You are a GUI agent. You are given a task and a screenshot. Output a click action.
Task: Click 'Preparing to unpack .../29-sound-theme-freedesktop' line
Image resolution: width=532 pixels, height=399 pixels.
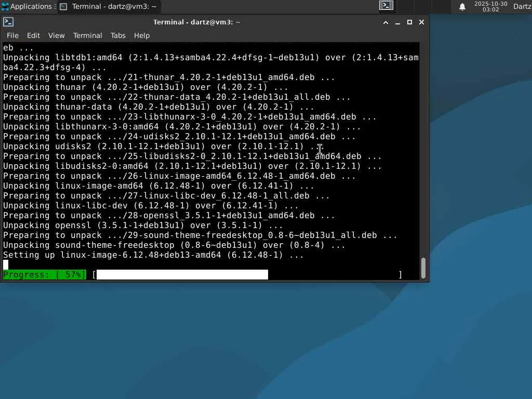click(x=200, y=235)
